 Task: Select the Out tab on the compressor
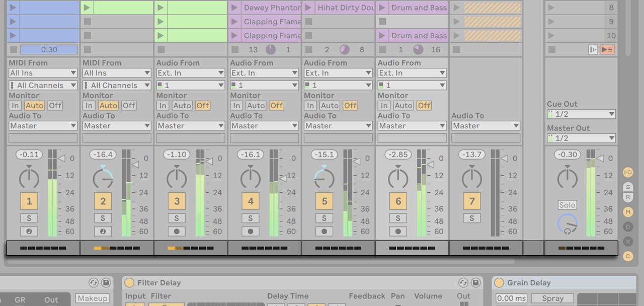pyautogui.click(x=51, y=299)
